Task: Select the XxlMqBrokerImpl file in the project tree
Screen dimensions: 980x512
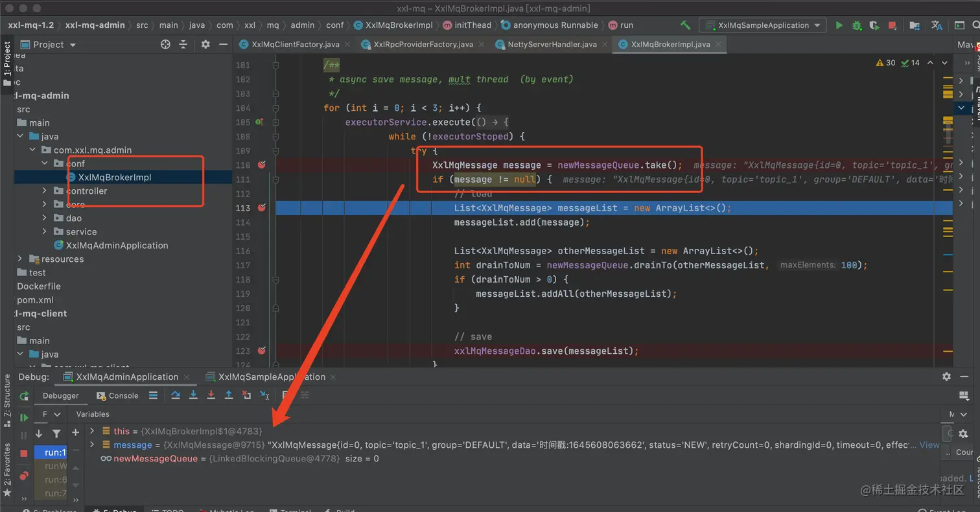Action: click(108, 177)
